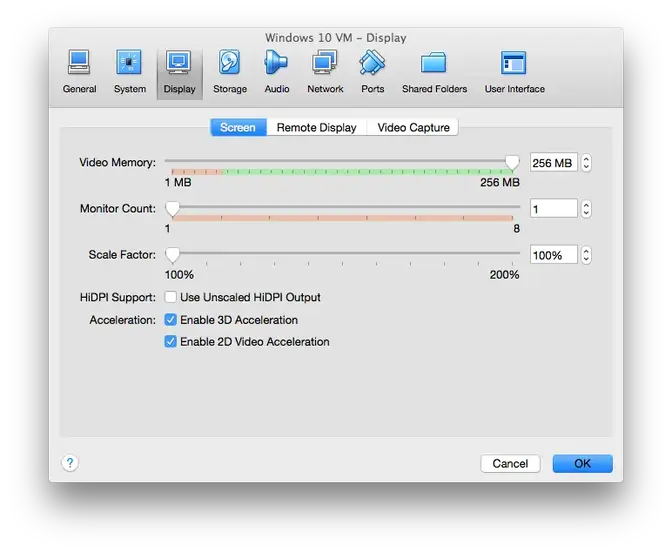Open the General settings pane
This screenshot has height=552, width=672.
(x=79, y=72)
